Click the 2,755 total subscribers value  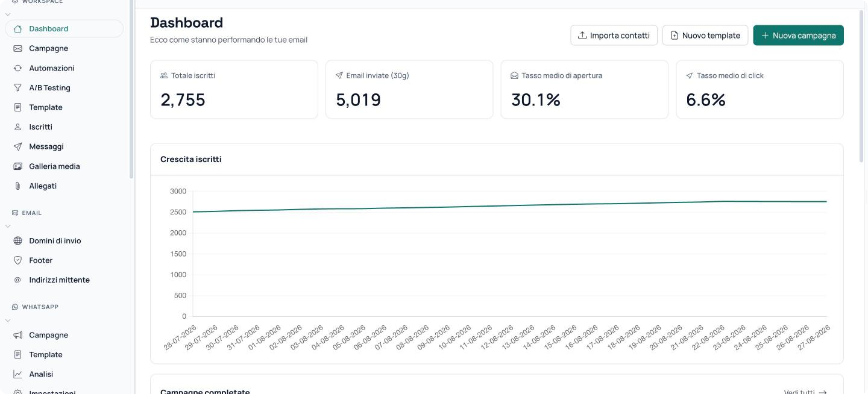coord(183,100)
